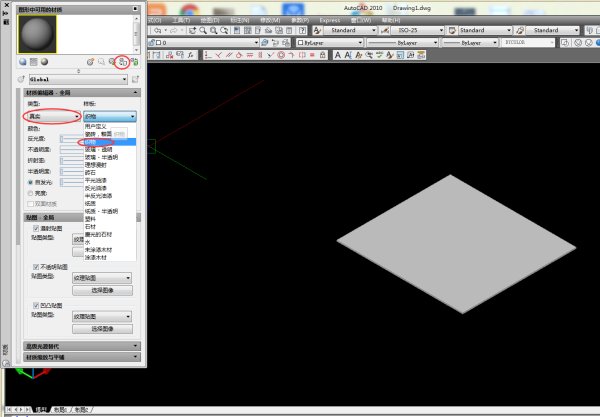Open the 样板 dropdown showing 织物
The height and width of the screenshot is (417, 600).
(110, 116)
